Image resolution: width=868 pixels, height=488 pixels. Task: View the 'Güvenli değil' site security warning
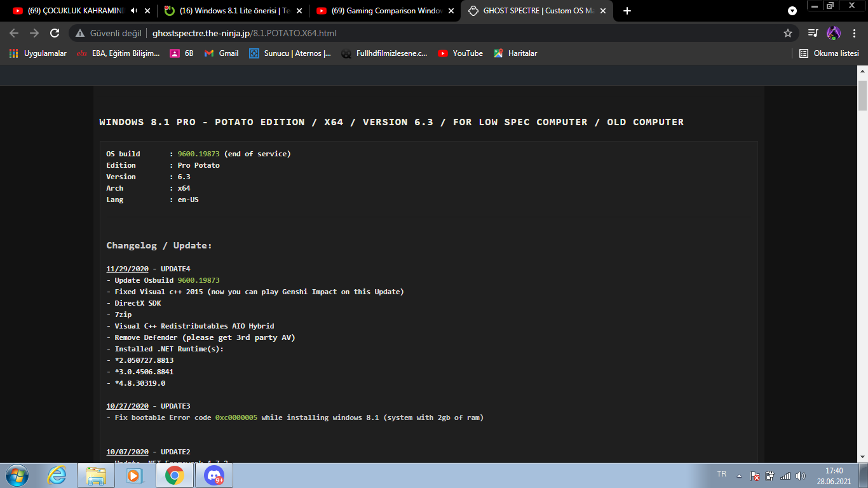(x=108, y=33)
